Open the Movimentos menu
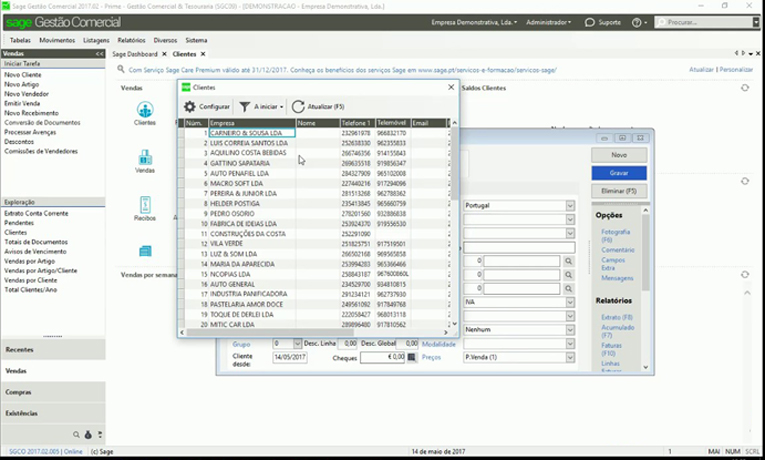 click(57, 40)
